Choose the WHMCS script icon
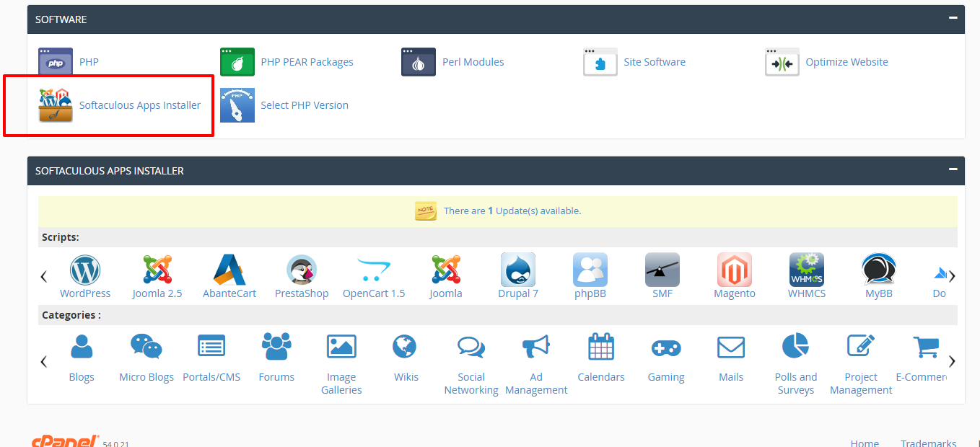Image resolution: width=980 pixels, height=447 pixels. click(x=807, y=270)
